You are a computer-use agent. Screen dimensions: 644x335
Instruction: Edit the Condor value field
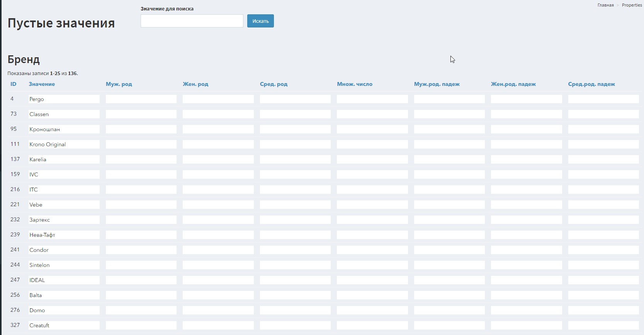click(64, 250)
